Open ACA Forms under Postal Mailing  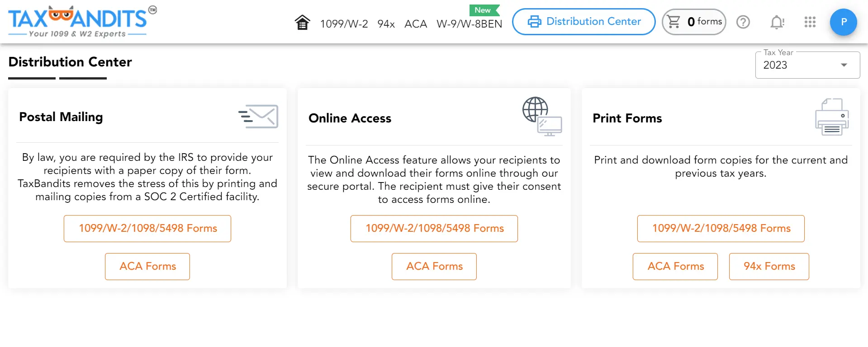(x=147, y=266)
